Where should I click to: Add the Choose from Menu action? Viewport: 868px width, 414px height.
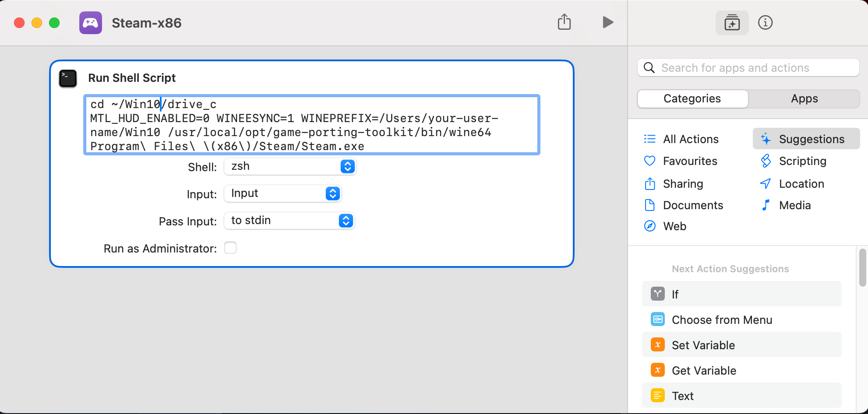(x=741, y=319)
